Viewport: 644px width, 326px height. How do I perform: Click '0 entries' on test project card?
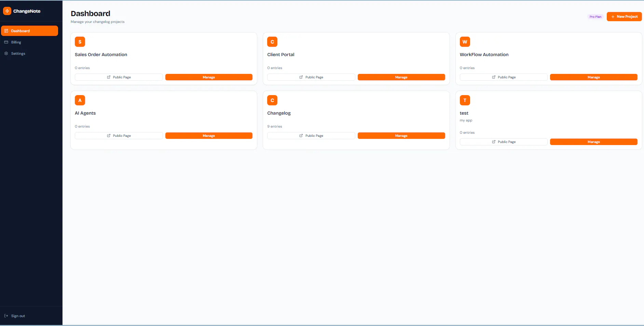[467, 133]
